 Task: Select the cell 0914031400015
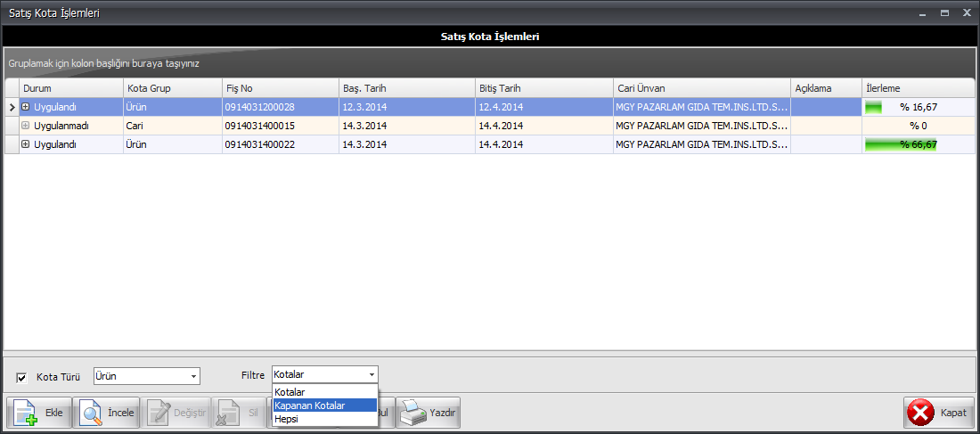(281, 126)
